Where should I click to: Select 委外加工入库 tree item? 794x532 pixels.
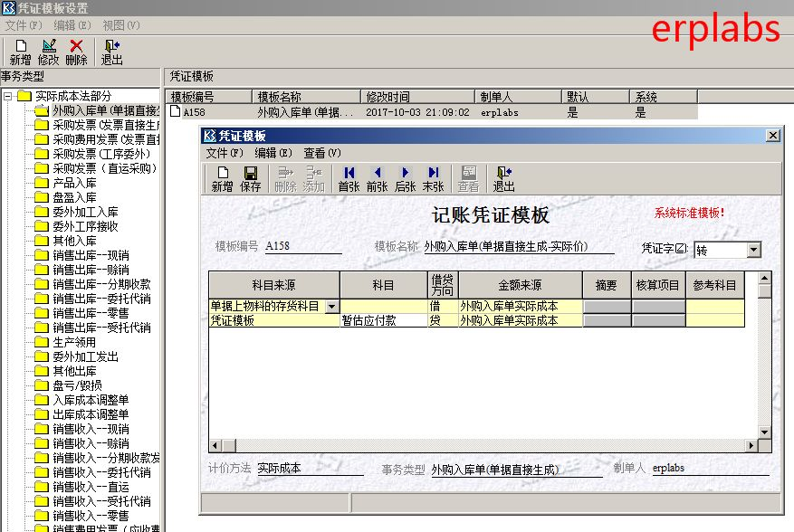tap(85, 212)
